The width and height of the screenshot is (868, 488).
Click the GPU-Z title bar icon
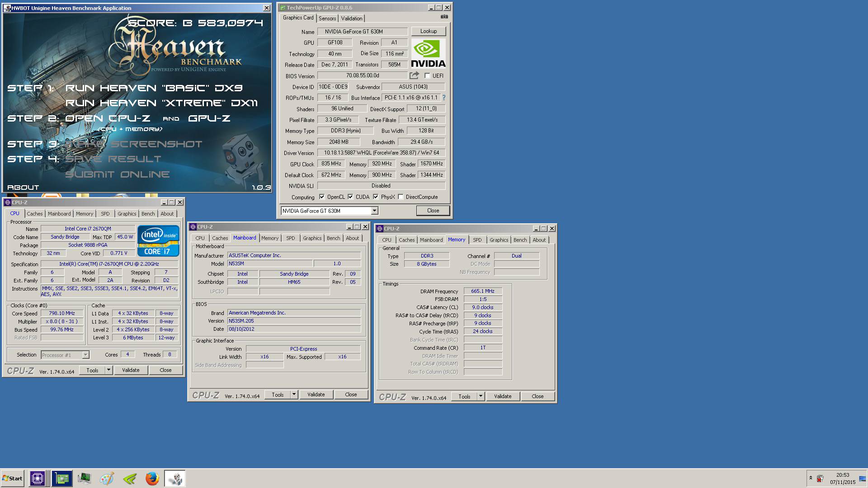[x=282, y=8]
